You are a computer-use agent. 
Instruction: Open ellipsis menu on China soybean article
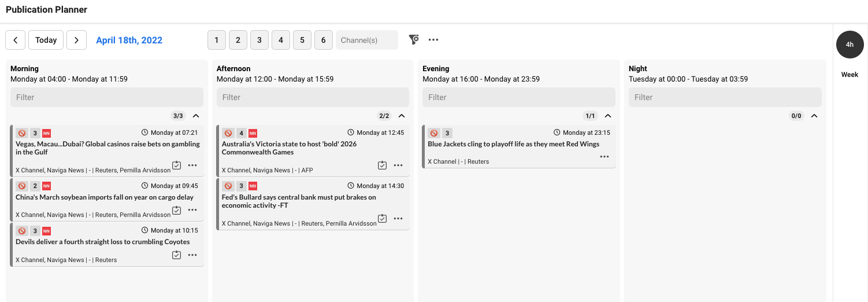coord(192,210)
